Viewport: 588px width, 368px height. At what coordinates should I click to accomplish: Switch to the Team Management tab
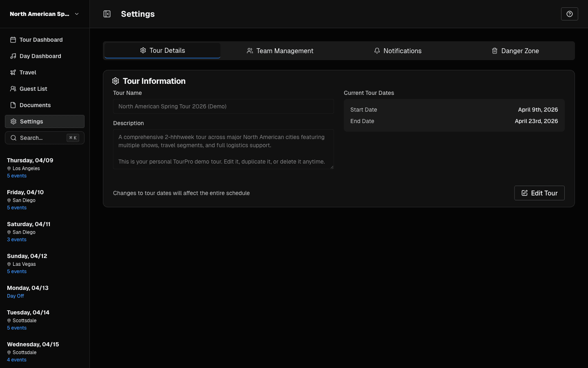pos(280,51)
